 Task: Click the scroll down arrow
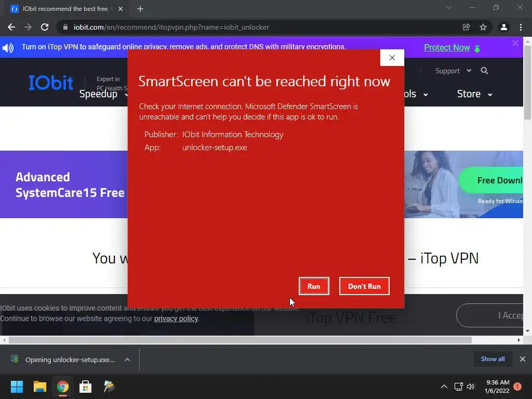coord(527,331)
